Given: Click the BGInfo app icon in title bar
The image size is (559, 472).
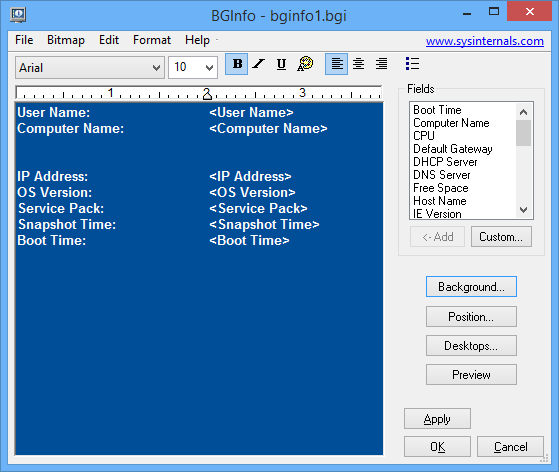Looking at the screenshot, I should pyautogui.click(x=18, y=15).
